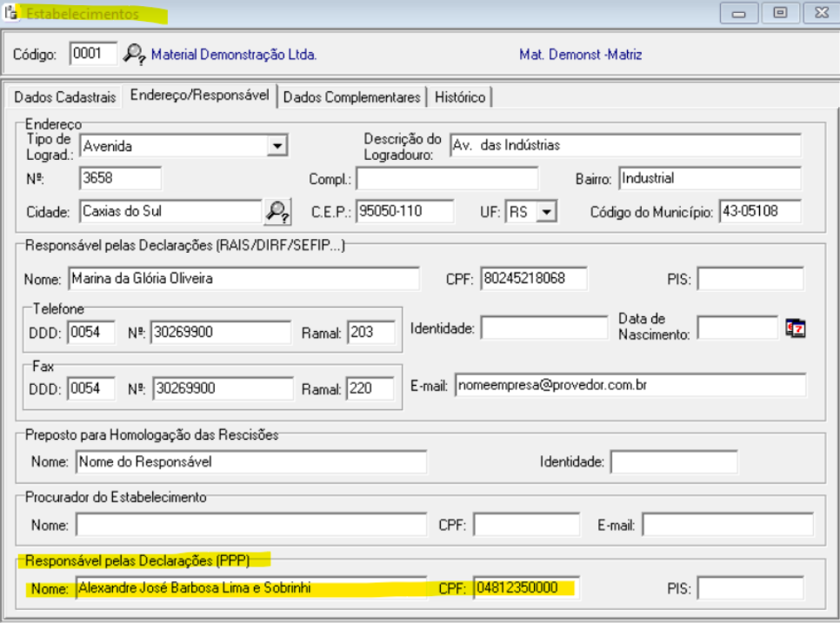Viewport: 840px width, 623px height.
Task: Click the Preposto Nome field
Action: click(250, 462)
